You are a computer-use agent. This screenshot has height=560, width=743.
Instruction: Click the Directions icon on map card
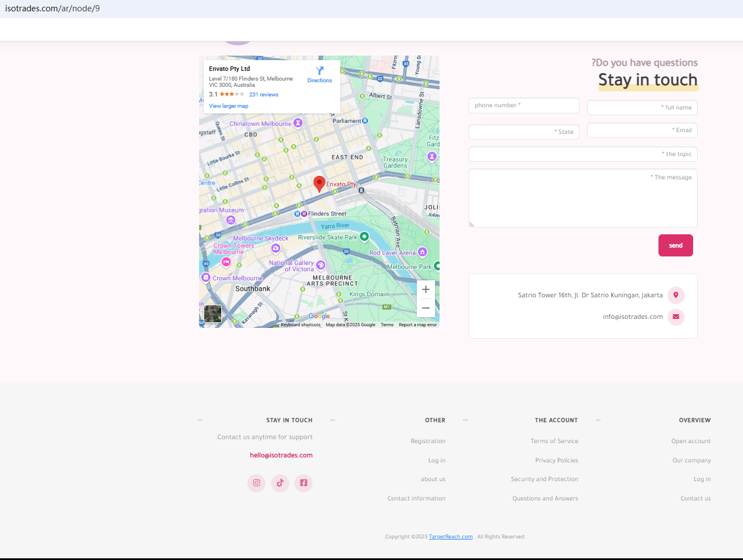click(x=320, y=71)
